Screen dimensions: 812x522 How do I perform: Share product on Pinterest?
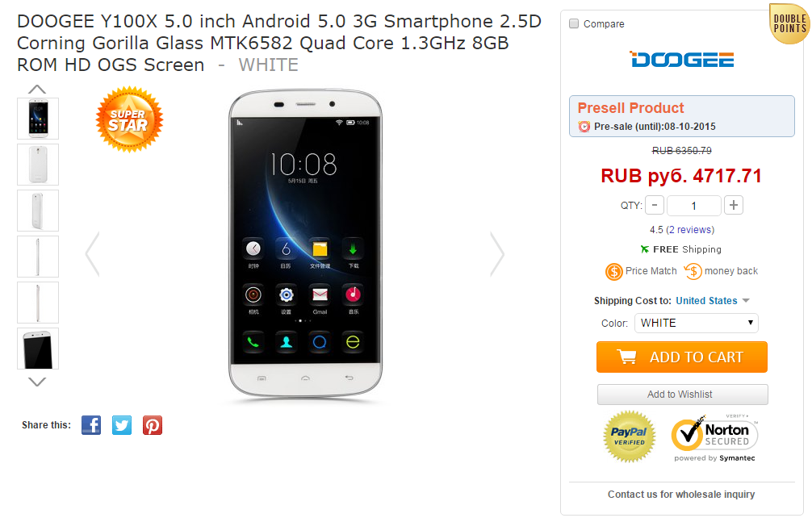(x=153, y=425)
